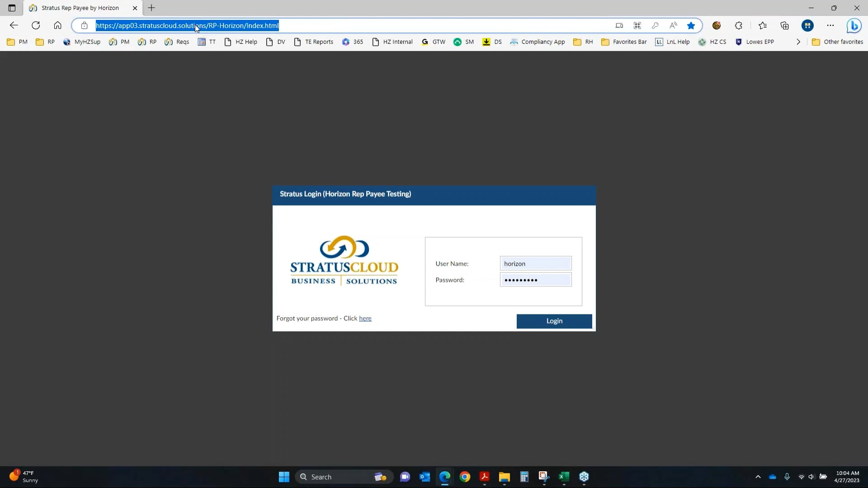
Task: Open the browser settings menu via ellipsis
Action: (x=831, y=26)
